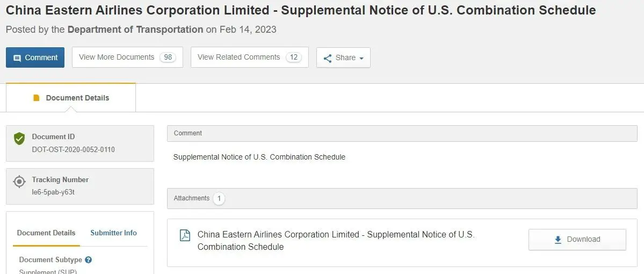The height and width of the screenshot is (274, 644).
Task: Click the share icon in the Share button
Action: (327, 58)
